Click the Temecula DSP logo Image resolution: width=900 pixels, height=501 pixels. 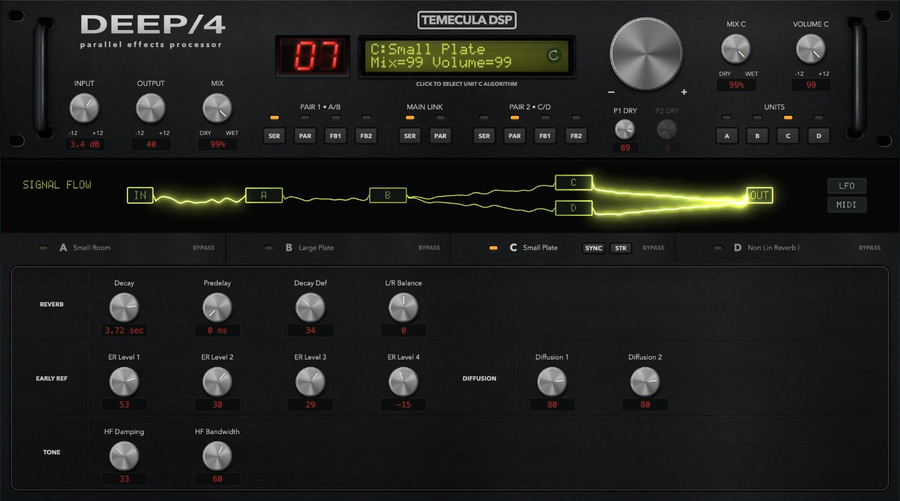coord(467,20)
